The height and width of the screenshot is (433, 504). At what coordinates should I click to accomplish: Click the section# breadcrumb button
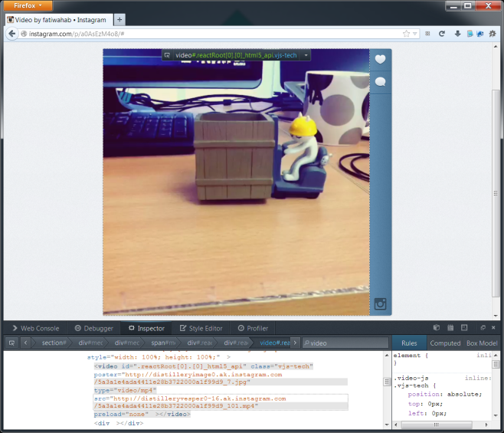pyautogui.click(x=54, y=343)
